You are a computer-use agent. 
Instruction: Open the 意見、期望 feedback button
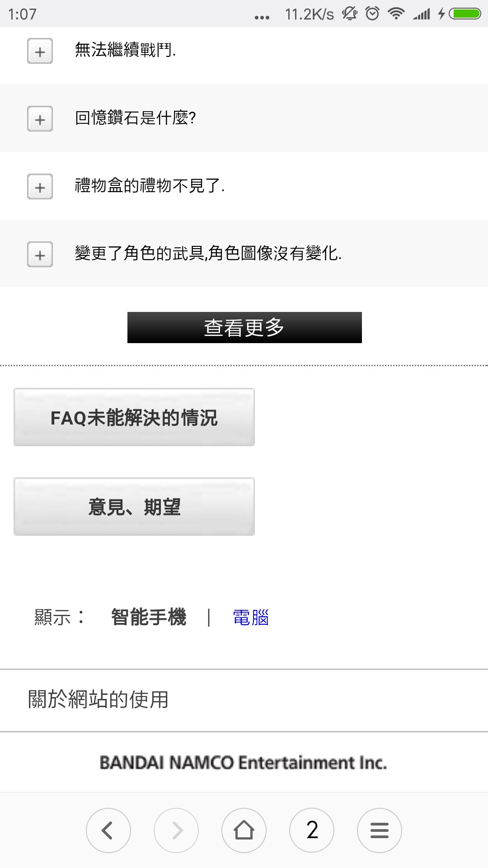(134, 507)
